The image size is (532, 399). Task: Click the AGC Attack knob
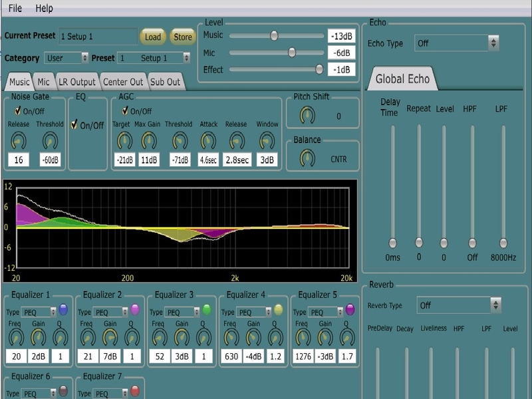click(208, 141)
